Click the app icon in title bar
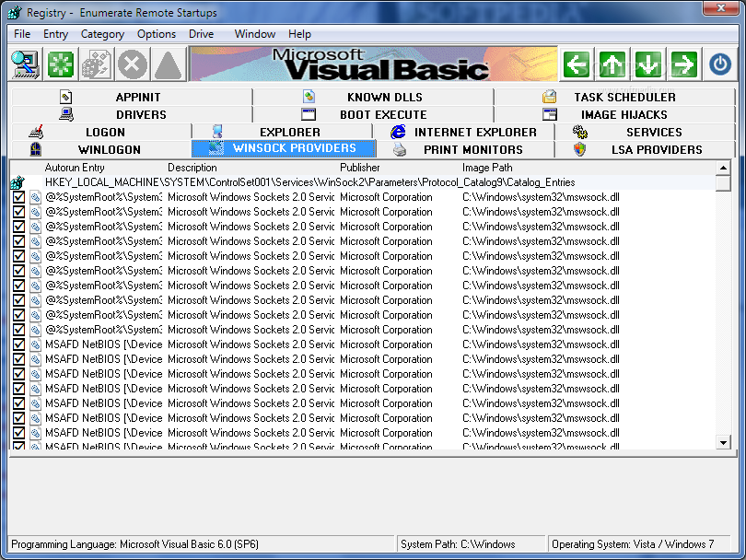The width and height of the screenshot is (746, 560). click(x=16, y=12)
